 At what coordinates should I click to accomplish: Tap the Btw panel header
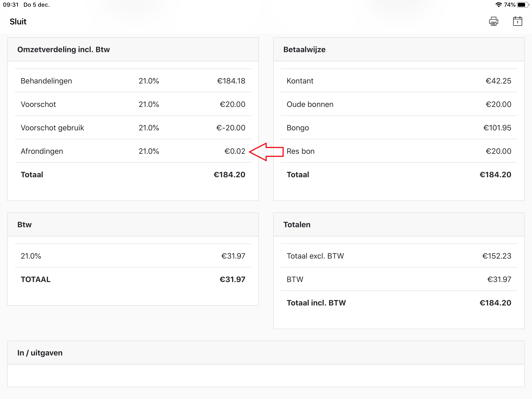25,225
